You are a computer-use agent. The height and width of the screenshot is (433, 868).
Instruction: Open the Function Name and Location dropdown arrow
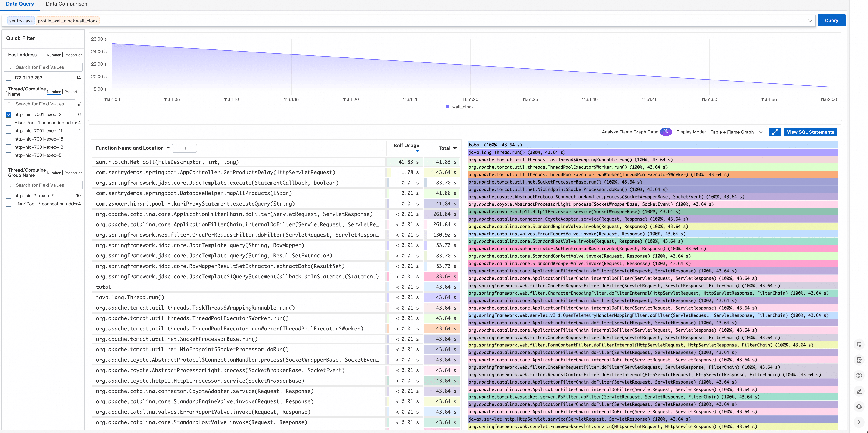click(168, 148)
